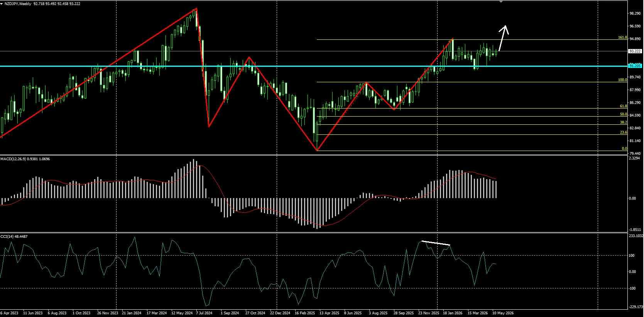This screenshot has width=644, height=317.
Task: Click the 79.440 price scale value
Action: (x=635, y=153)
